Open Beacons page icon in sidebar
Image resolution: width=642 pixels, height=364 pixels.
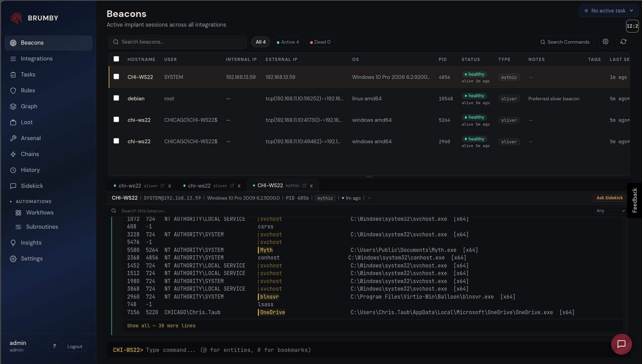coord(13,43)
